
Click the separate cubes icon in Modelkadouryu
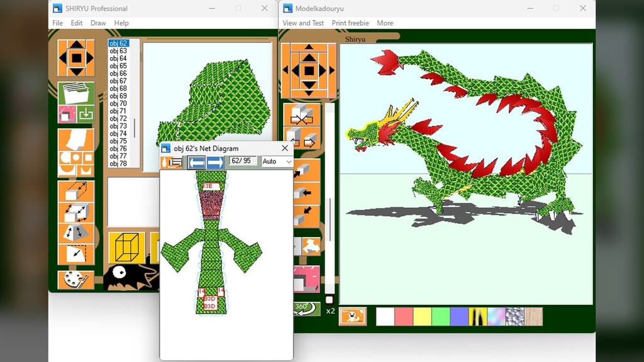(x=302, y=138)
